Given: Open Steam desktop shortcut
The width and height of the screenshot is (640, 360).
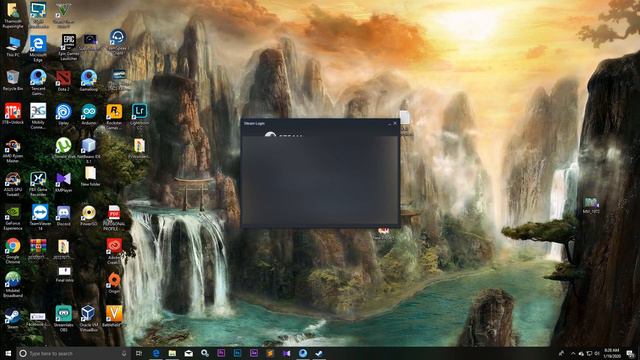Looking at the screenshot, I should (13, 317).
